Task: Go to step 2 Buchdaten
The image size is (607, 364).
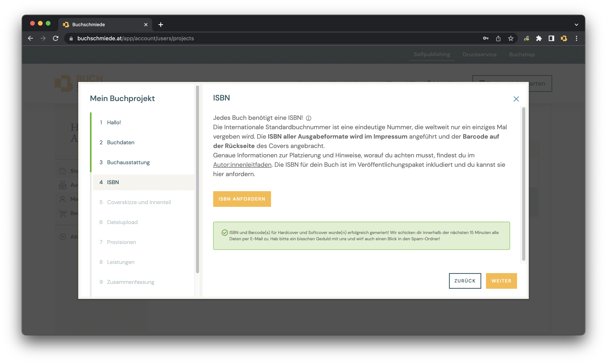Action: pos(120,142)
